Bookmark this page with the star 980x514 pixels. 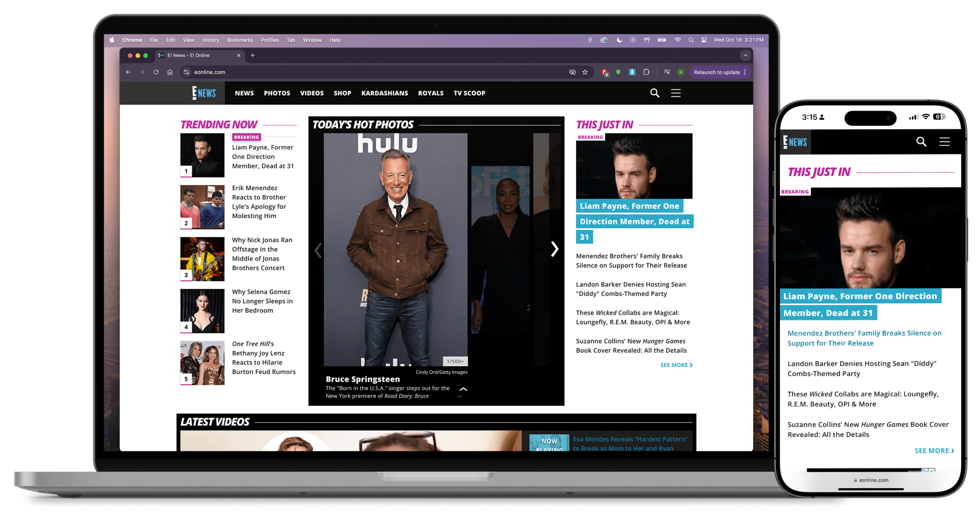click(585, 72)
